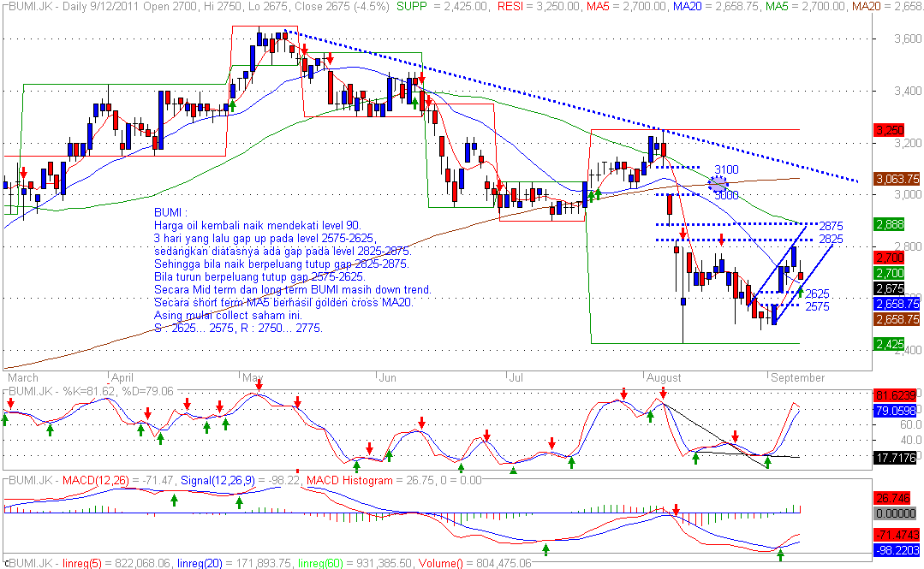Click the 'Secara Mid term dan long term' line
The image size is (924, 569).
(293, 290)
